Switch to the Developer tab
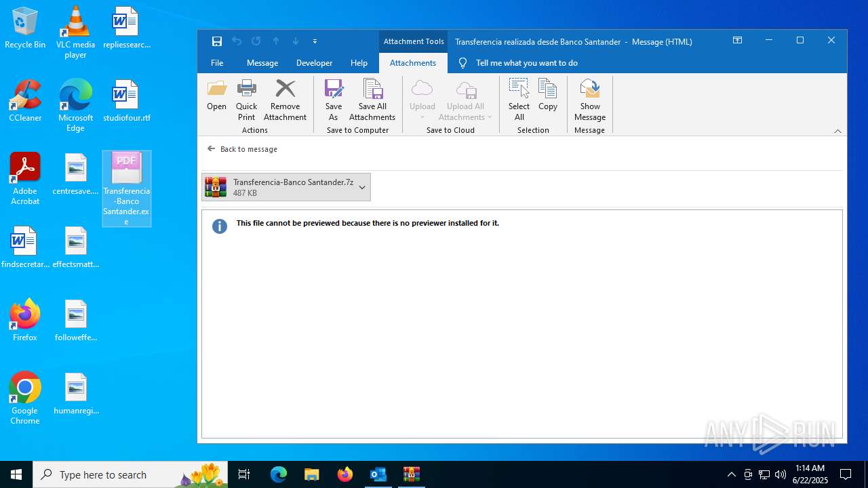The width and height of the screenshot is (868, 488). tap(314, 63)
